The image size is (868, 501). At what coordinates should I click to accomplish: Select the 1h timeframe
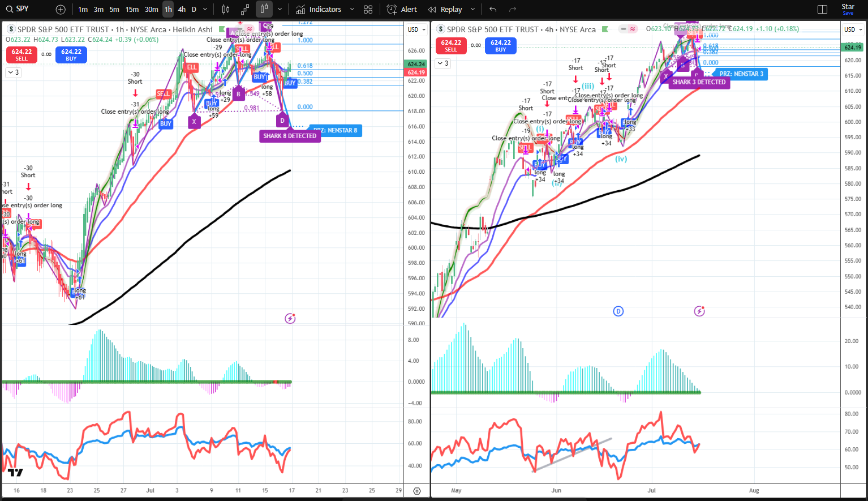click(168, 10)
